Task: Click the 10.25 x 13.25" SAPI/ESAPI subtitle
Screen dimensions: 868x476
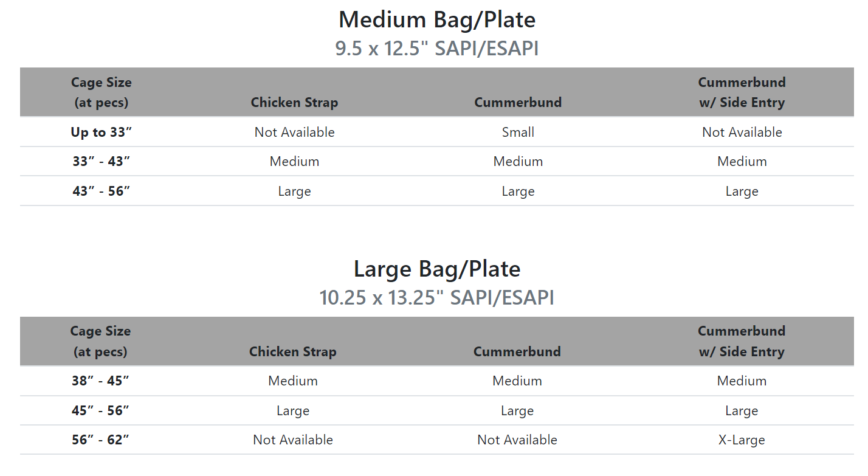Action: [436, 298]
